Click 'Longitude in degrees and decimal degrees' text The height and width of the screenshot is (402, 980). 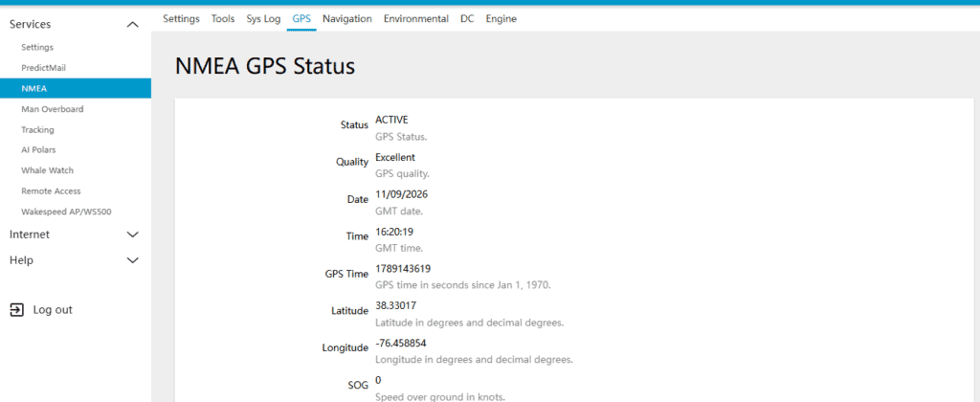coord(475,360)
